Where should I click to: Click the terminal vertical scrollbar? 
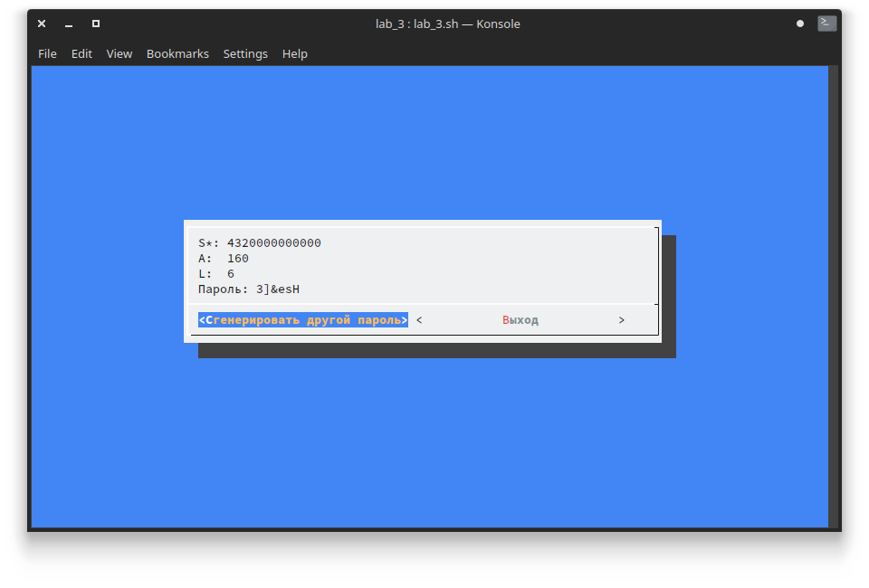[x=833, y=296]
